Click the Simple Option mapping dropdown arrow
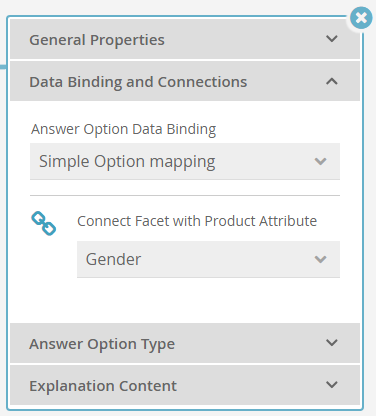The height and width of the screenshot is (416, 376). 320,162
